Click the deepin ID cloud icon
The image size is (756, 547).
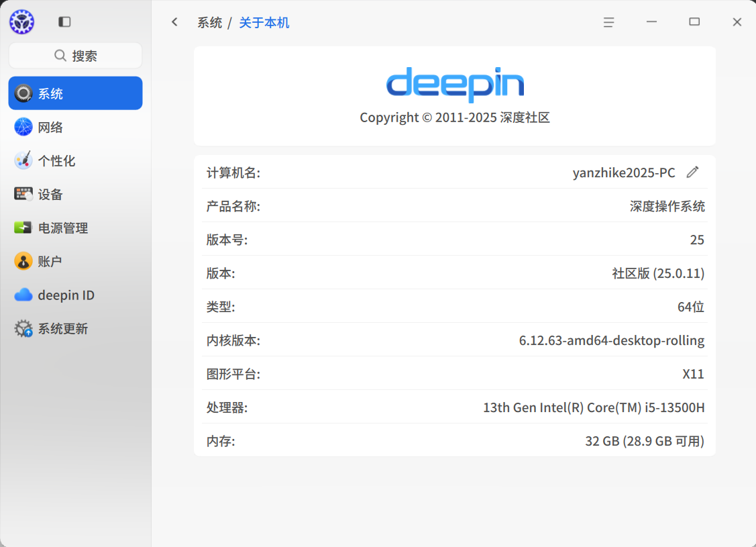pos(23,295)
